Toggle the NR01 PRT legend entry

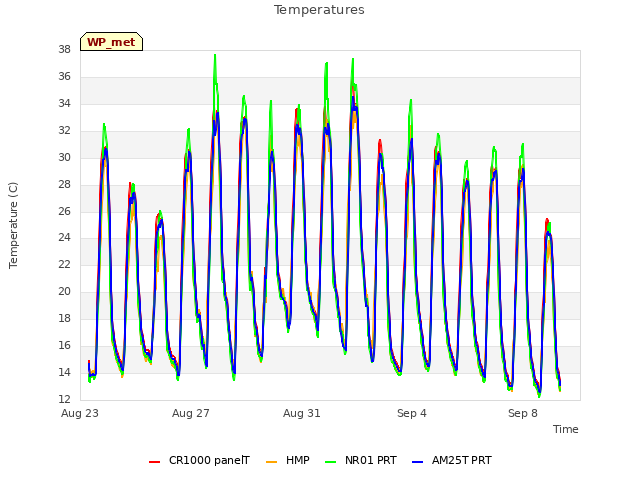361,460
